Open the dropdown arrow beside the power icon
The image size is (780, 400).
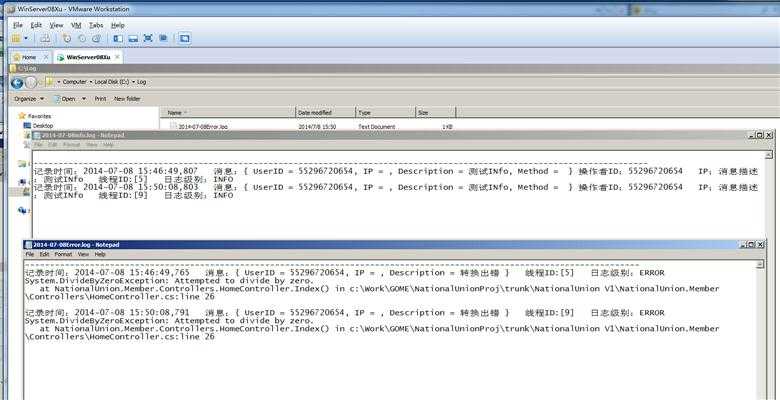pyautogui.click(x=26, y=38)
